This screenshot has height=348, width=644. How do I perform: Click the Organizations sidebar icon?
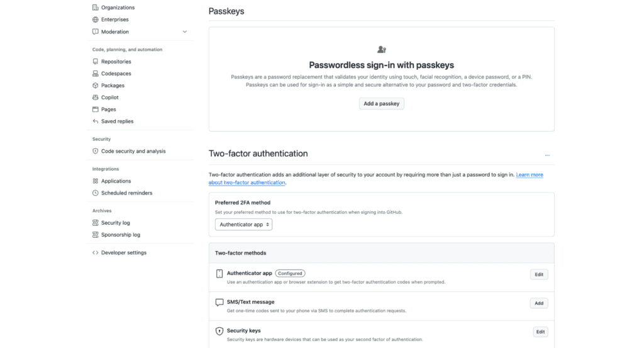tap(96, 8)
